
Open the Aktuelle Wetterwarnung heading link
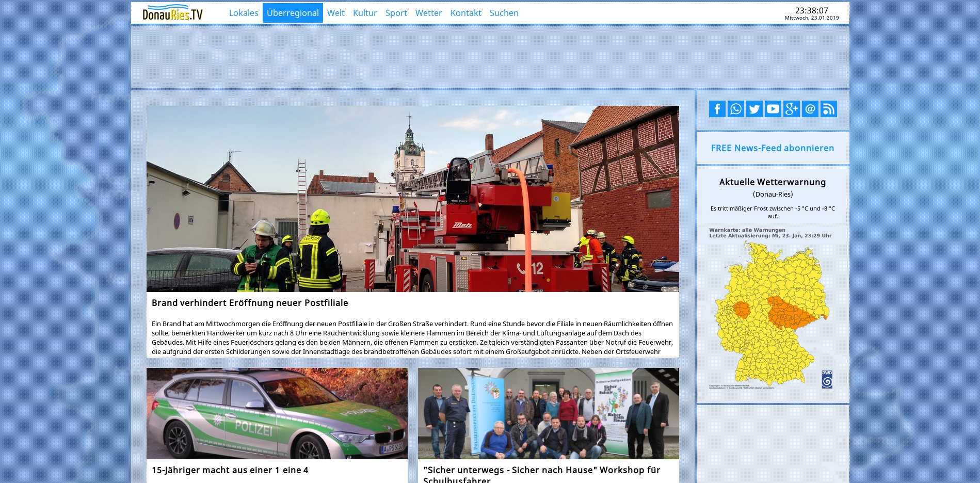coord(772,182)
